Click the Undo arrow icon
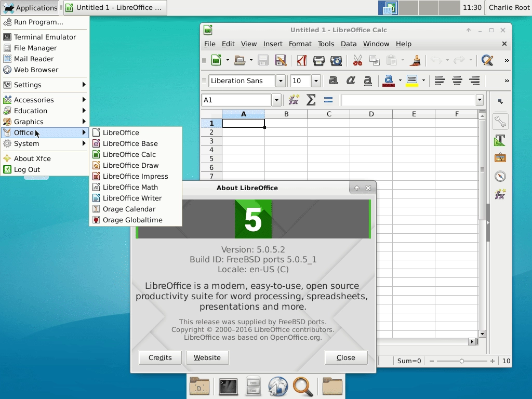The width and height of the screenshot is (532, 399). click(436, 60)
